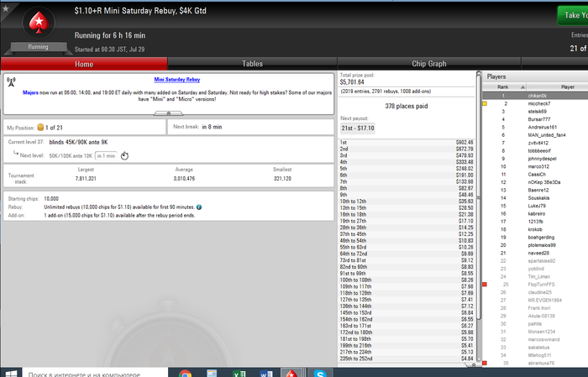588x377 pixels.
Task: Click the Rank column sort arrow
Action: pos(522,87)
